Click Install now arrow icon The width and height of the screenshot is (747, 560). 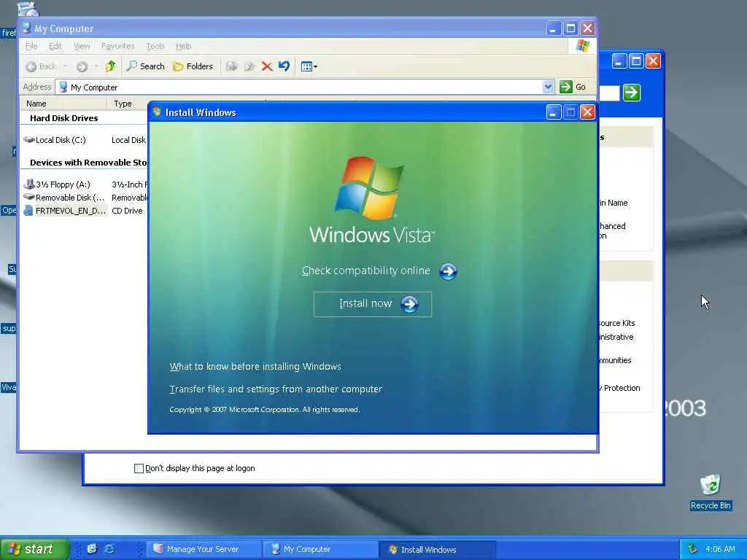(x=409, y=304)
